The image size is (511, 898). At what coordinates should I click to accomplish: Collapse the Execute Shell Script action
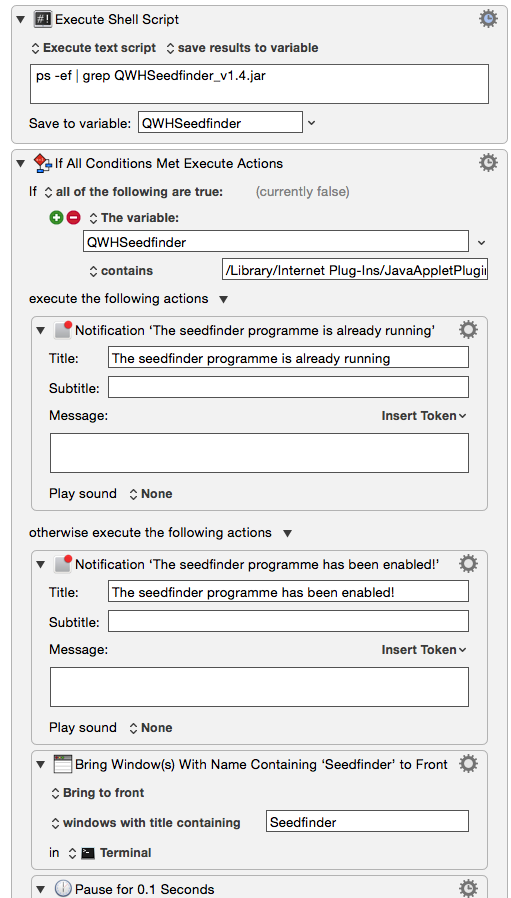[x=22, y=19]
